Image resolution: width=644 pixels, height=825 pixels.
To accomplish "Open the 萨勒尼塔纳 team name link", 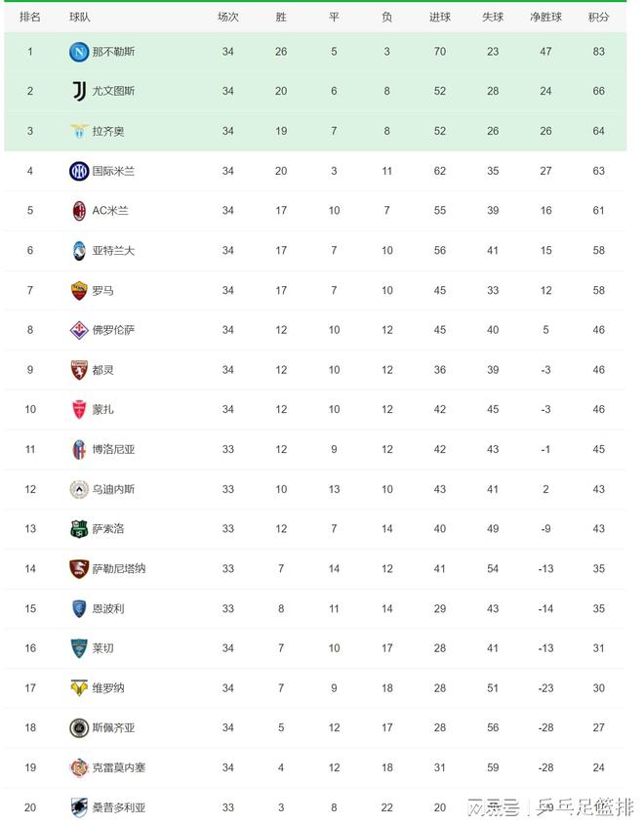I will [119, 568].
